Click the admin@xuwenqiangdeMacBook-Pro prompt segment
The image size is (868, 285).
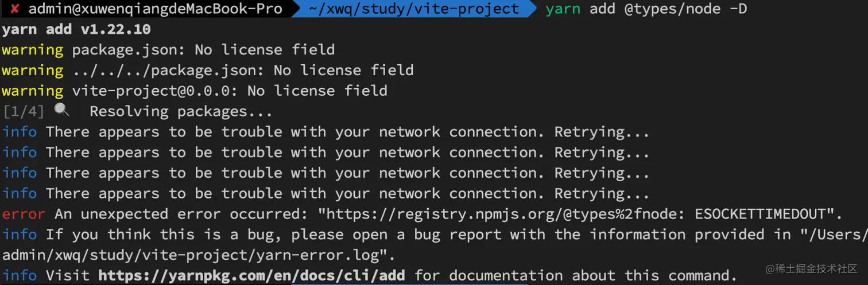pyautogui.click(x=155, y=9)
